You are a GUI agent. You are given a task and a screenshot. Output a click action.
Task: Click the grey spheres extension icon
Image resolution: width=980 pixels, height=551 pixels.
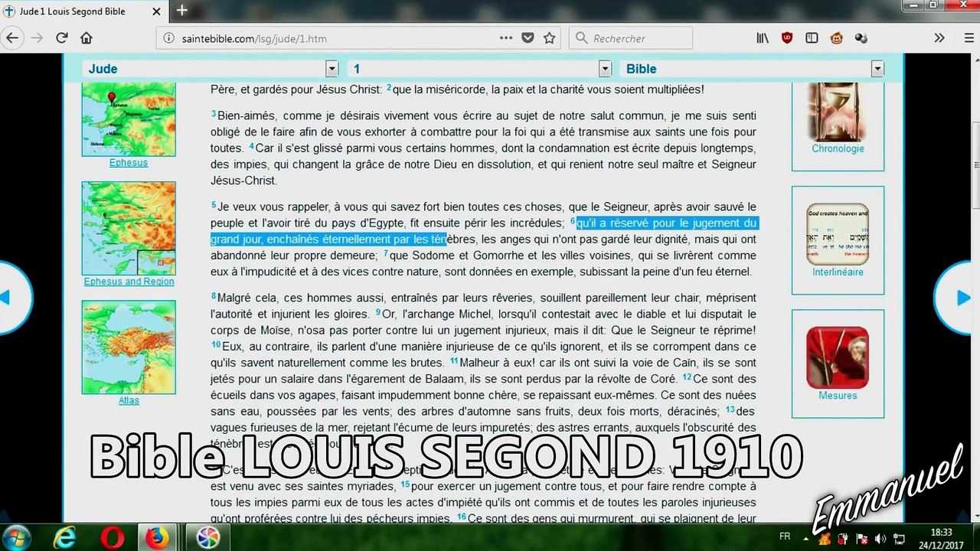861,38
